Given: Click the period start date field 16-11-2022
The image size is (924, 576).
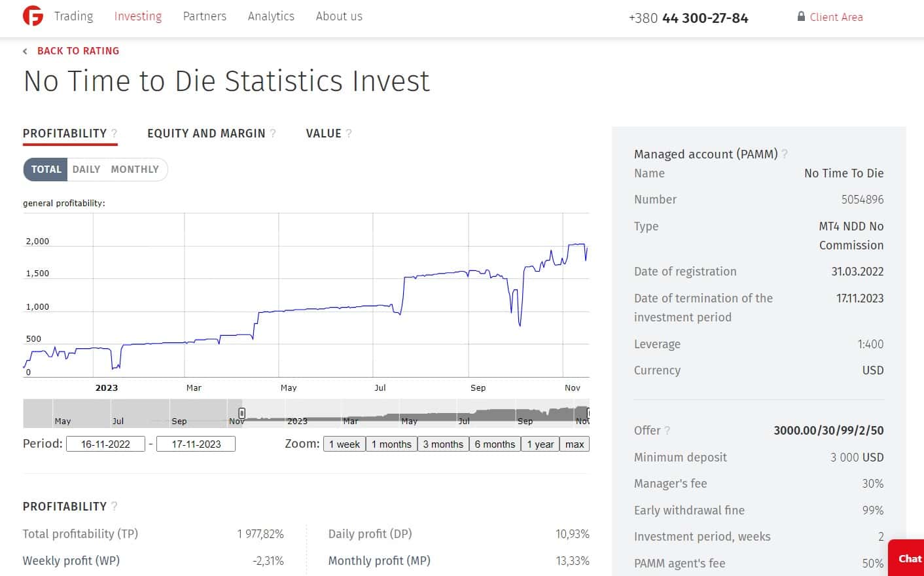Looking at the screenshot, I should [x=105, y=444].
